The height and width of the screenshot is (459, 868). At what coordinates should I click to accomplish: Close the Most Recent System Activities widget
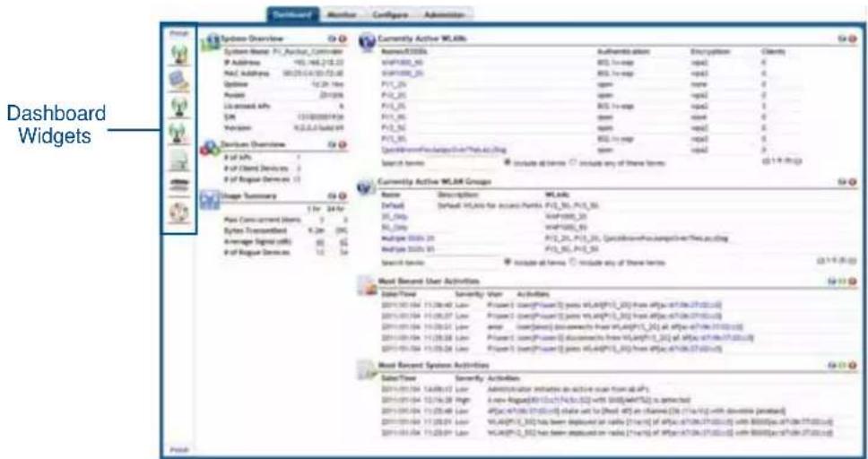click(x=852, y=366)
